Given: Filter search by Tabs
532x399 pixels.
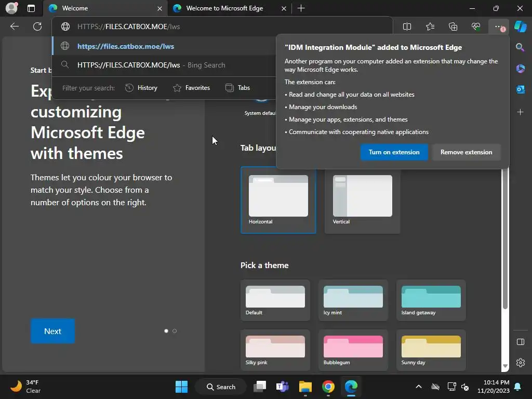Looking at the screenshot, I should tap(237, 88).
